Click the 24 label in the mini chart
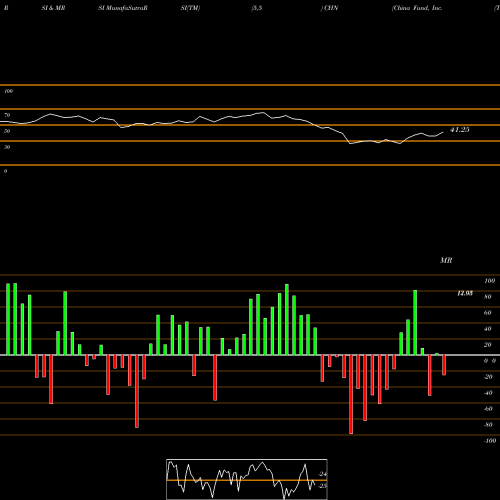This screenshot has width=500, height=500. [323, 474]
